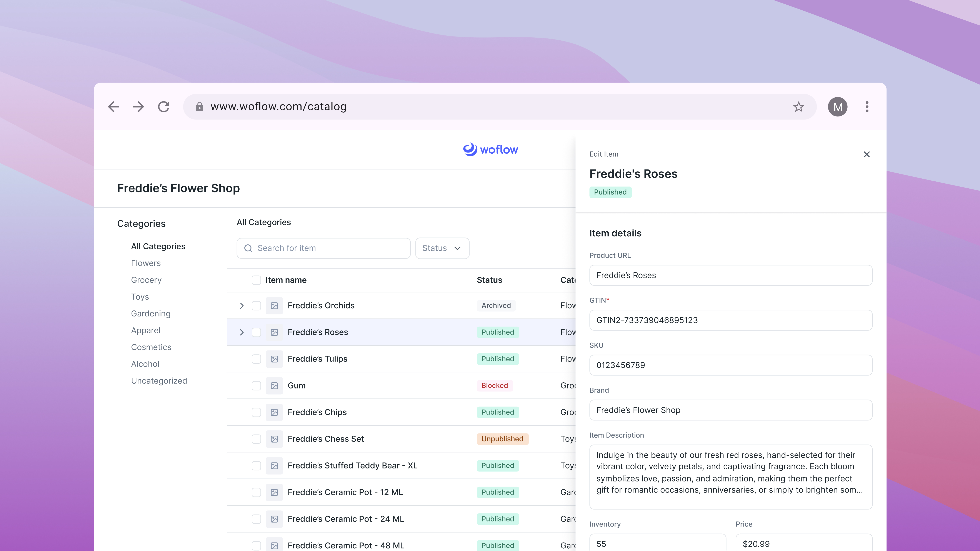This screenshot has width=980, height=551.
Task: Select checkbox for Freddie's Chess Set
Action: 256,439
